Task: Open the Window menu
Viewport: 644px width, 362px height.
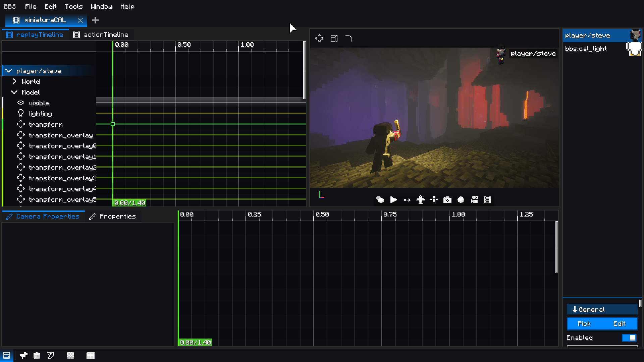Action: click(x=101, y=6)
